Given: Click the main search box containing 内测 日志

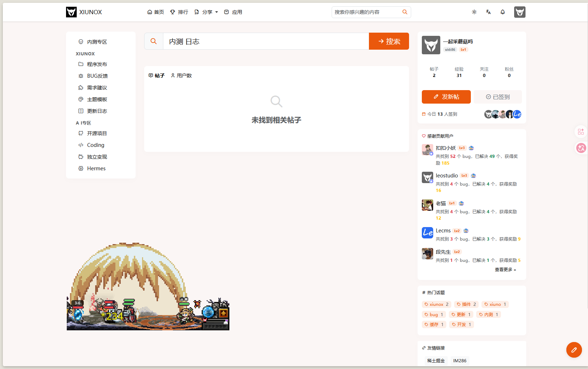Looking at the screenshot, I should click(x=266, y=41).
